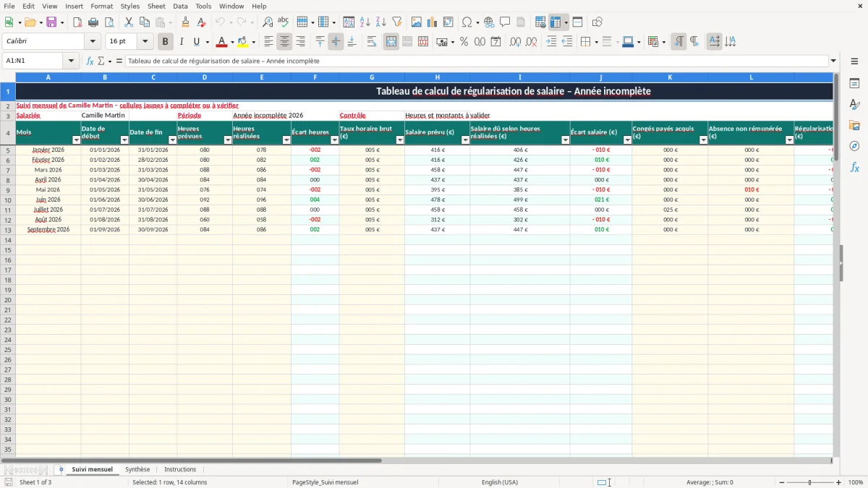Toggle Italic formatting

(x=182, y=42)
